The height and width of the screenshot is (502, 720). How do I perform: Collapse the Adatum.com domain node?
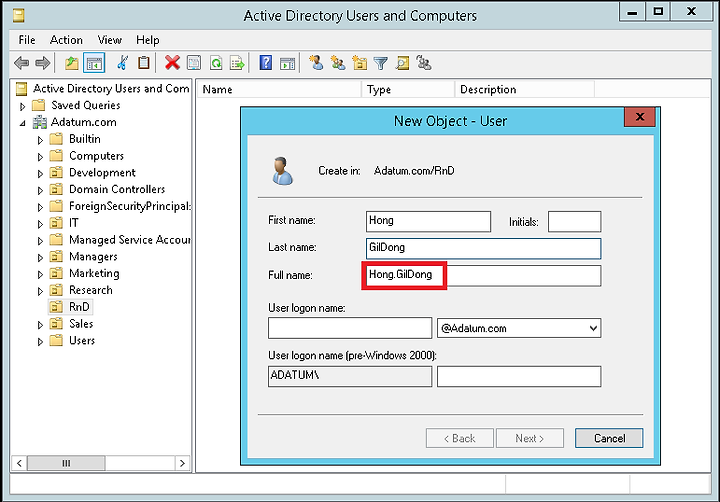pos(22,123)
